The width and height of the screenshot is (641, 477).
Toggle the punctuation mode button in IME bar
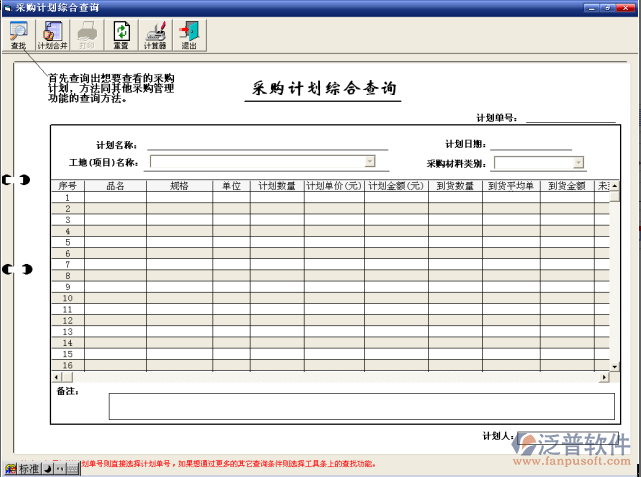(x=60, y=469)
